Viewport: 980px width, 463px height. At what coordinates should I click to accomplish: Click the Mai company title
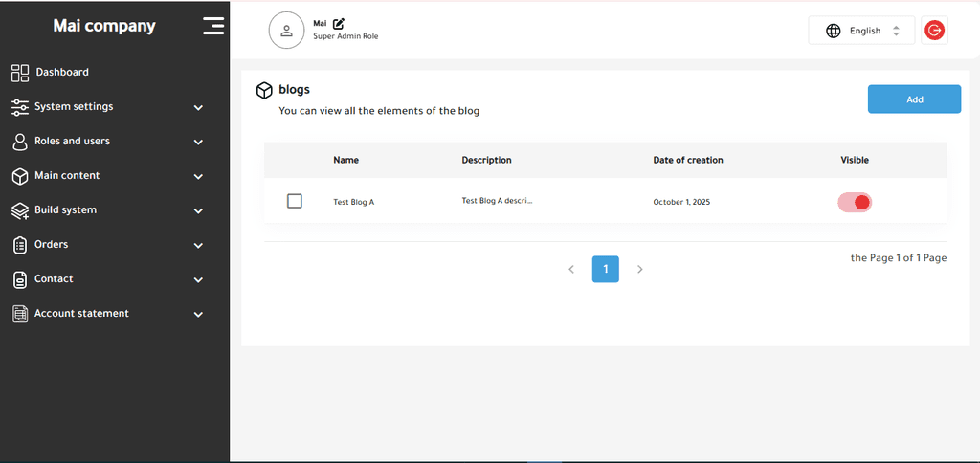tap(104, 26)
